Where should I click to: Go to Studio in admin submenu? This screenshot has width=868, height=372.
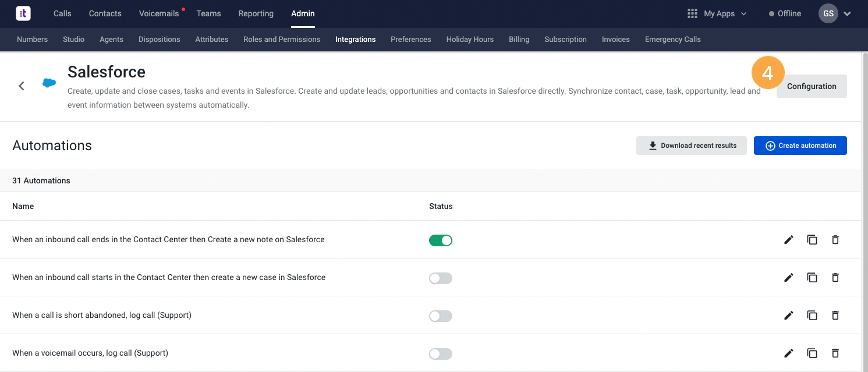74,40
